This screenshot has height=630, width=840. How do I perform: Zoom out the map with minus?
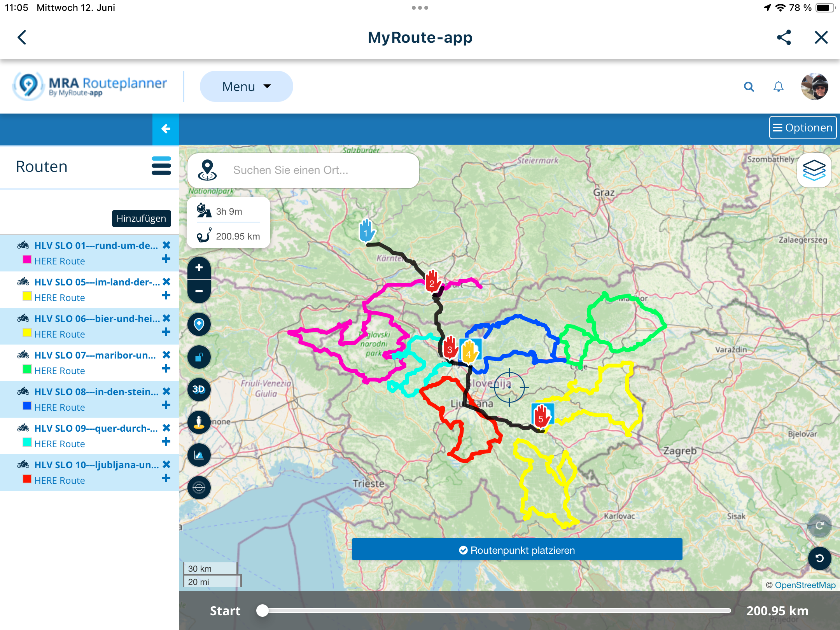[x=199, y=291]
